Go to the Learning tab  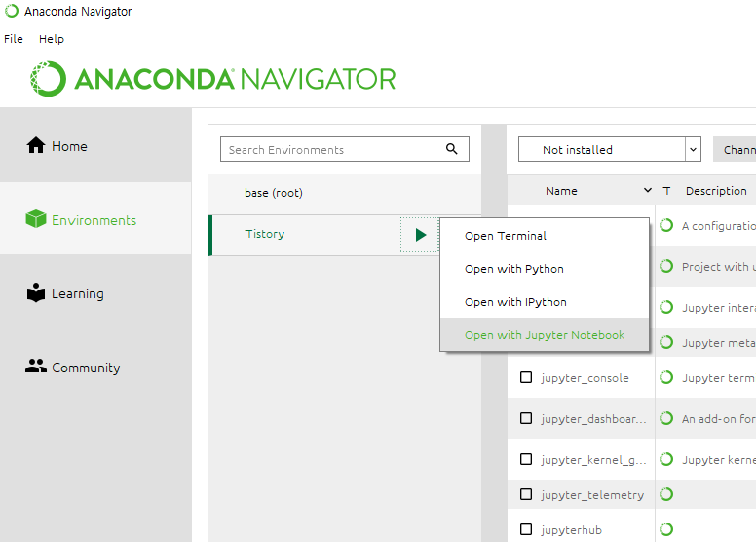point(95,293)
